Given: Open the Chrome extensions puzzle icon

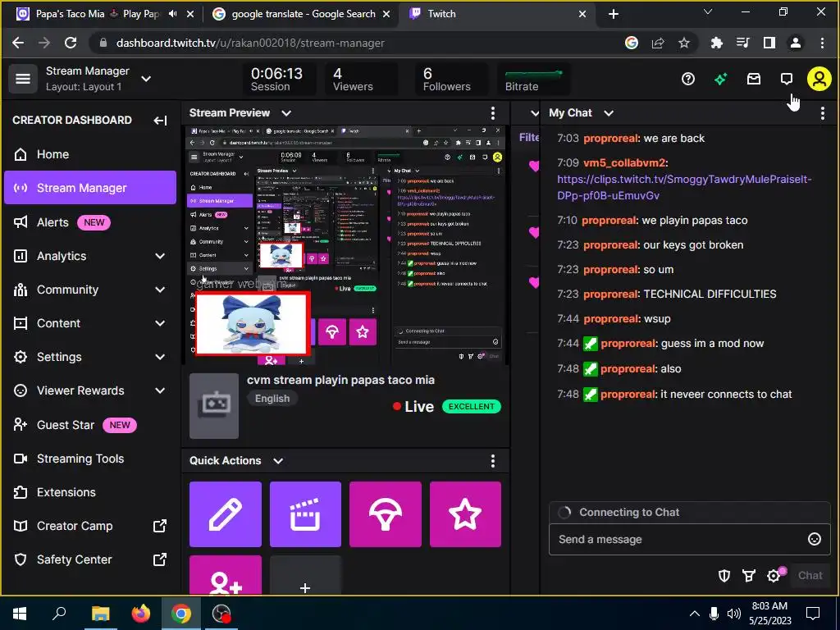Looking at the screenshot, I should coord(716,43).
